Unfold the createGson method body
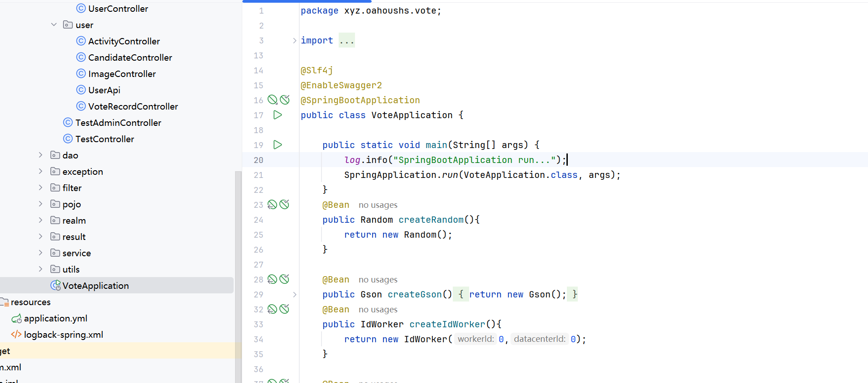 (x=294, y=294)
